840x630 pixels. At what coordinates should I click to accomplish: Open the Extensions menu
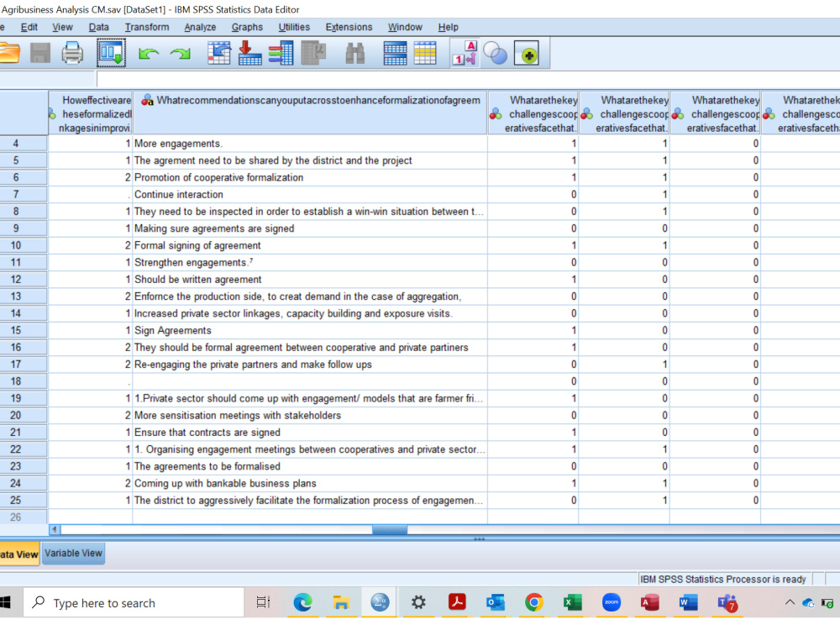pyautogui.click(x=349, y=27)
